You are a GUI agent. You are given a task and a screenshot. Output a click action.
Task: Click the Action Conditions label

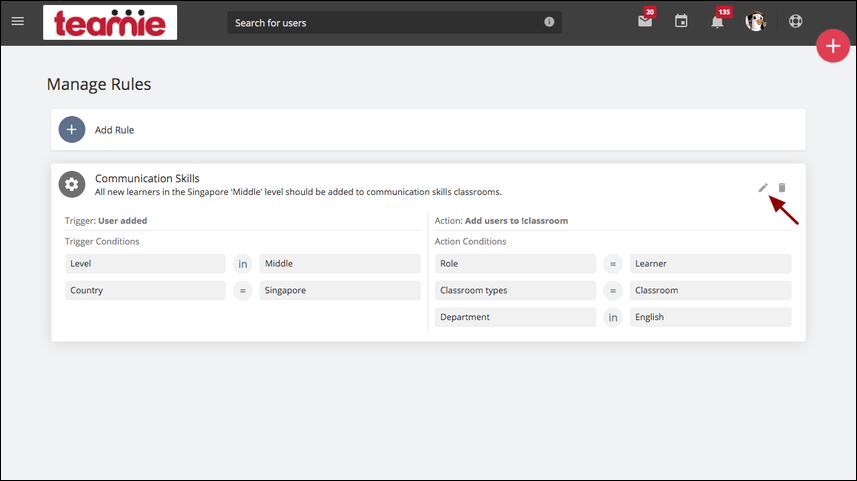coord(471,242)
